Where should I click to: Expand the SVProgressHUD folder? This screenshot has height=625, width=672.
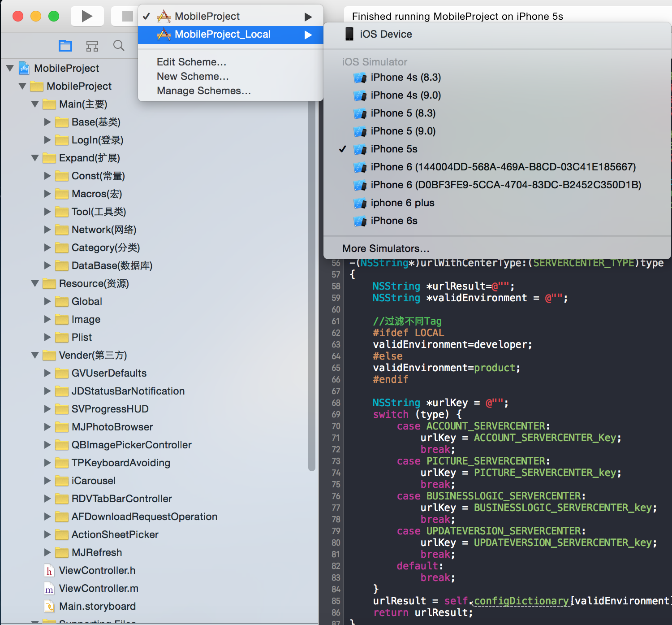[x=47, y=409]
